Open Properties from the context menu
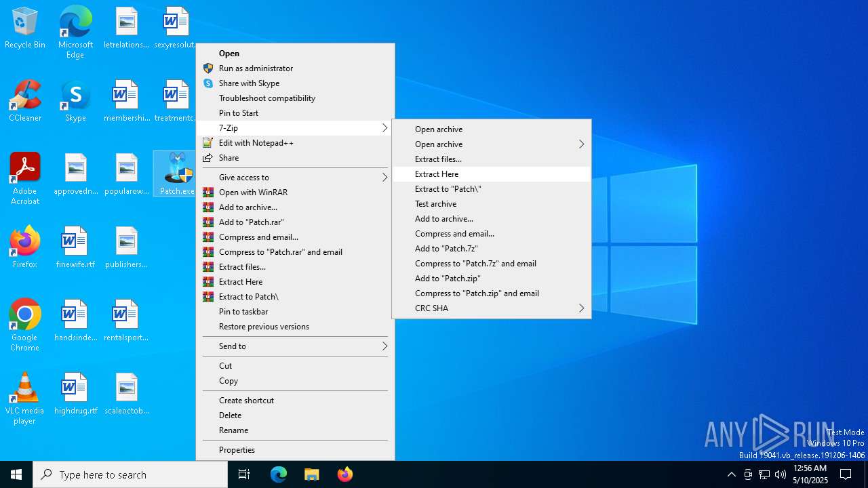The height and width of the screenshot is (488, 868). pos(295,450)
